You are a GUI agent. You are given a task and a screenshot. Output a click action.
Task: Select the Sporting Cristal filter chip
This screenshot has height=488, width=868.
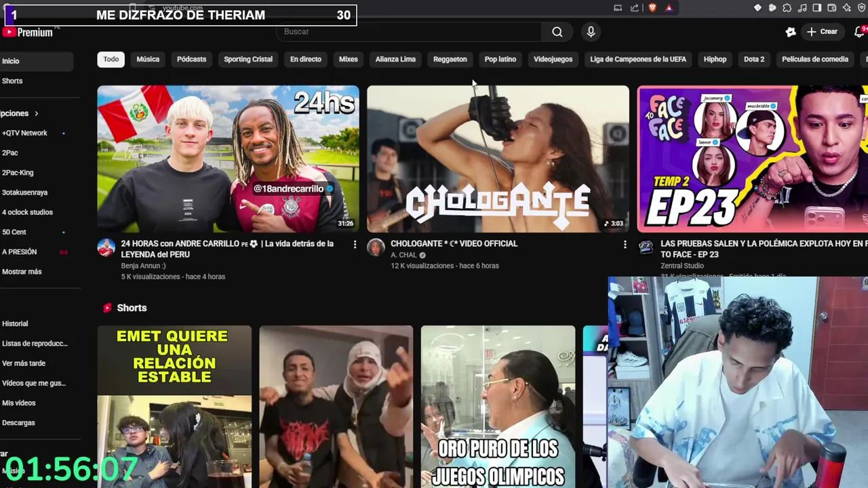tap(248, 59)
